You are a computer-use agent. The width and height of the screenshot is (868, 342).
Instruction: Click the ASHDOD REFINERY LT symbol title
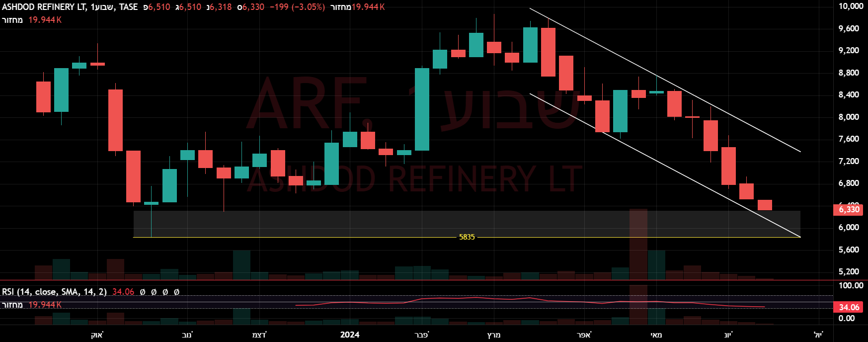(x=44, y=7)
